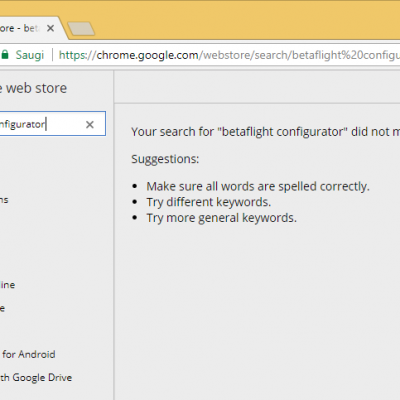This screenshot has width=400, height=400.
Task: Click the "Saugi" secure site label
Action: tap(30, 55)
